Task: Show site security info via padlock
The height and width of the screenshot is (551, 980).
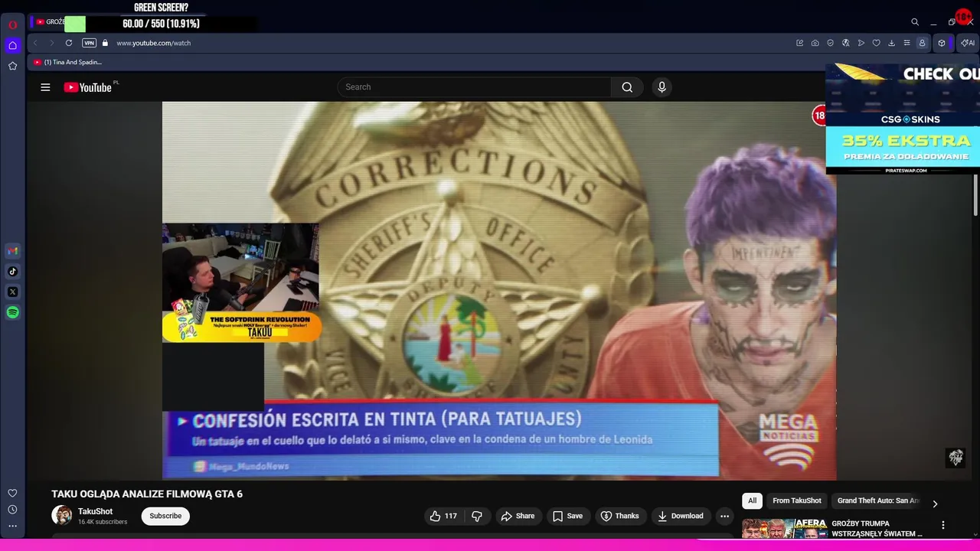Action: [105, 43]
